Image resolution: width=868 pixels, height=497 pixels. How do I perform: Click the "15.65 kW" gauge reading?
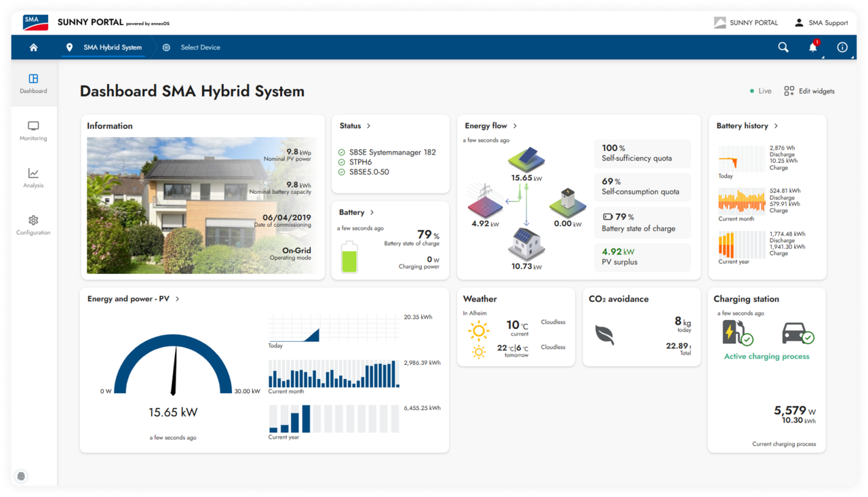coord(173,412)
